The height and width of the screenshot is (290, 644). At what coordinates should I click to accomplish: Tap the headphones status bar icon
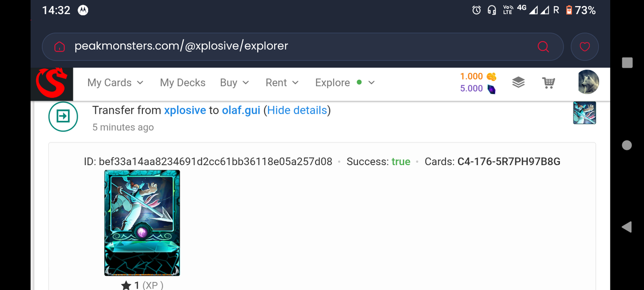pyautogui.click(x=492, y=10)
